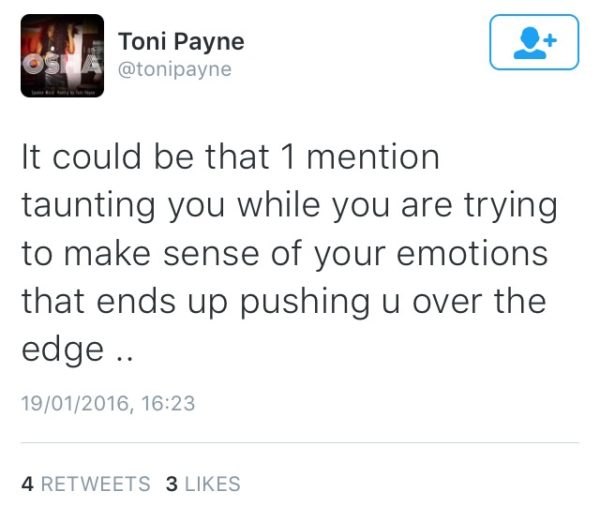The height and width of the screenshot is (506, 600).
Task: Tap 'to make sense of your emotions' line
Action: coord(285,253)
